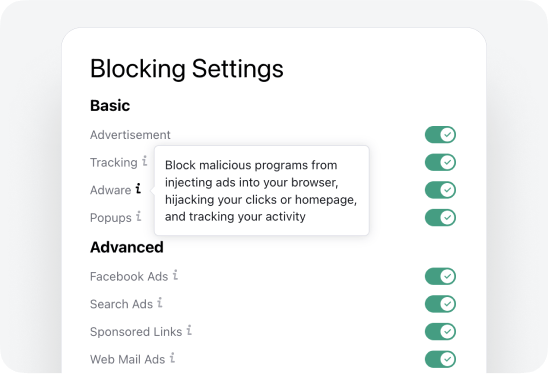Disable the Popups toggle switch
The width and height of the screenshot is (548, 374).
(440, 217)
